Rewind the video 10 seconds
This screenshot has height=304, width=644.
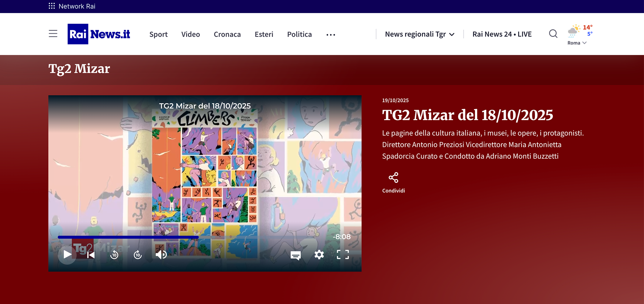[x=114, y=255]
